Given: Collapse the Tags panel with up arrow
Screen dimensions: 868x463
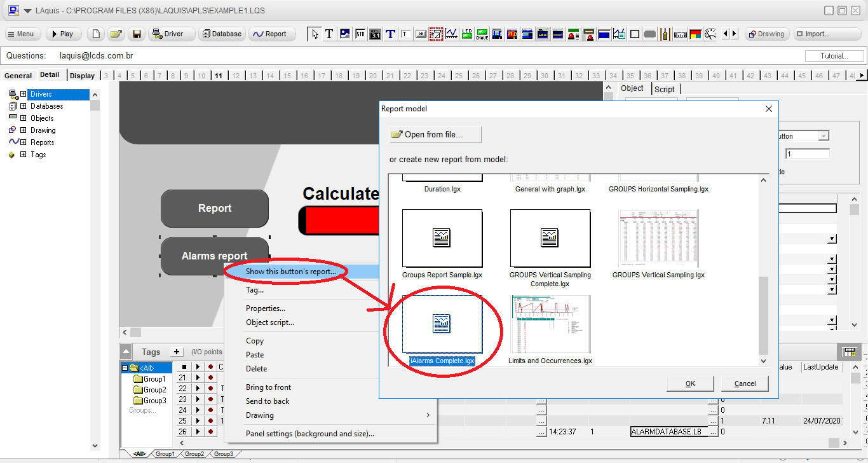Looking at the screenshot, I should [126, 352].
